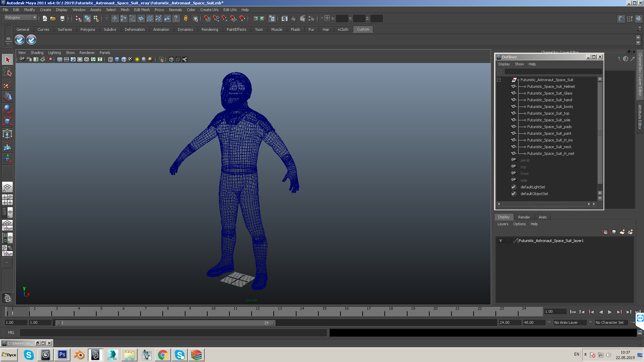The width and height of the screenshot is (644, 362).
Task: Open the Animation menu item
Action: point(161,29)
